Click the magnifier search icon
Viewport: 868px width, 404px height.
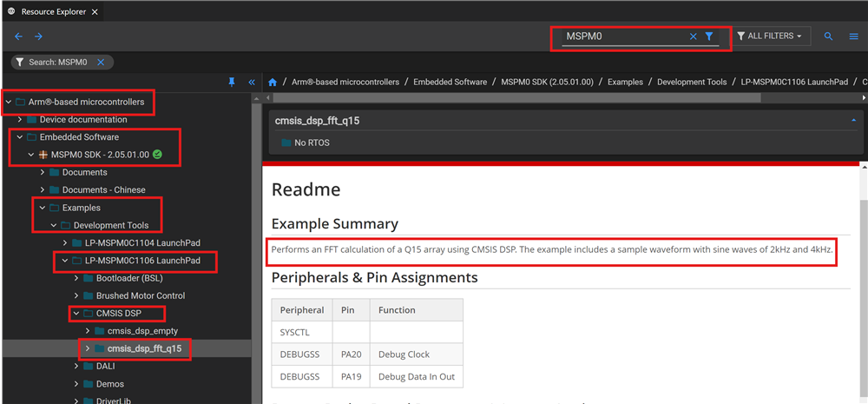[x=829, y=36]
